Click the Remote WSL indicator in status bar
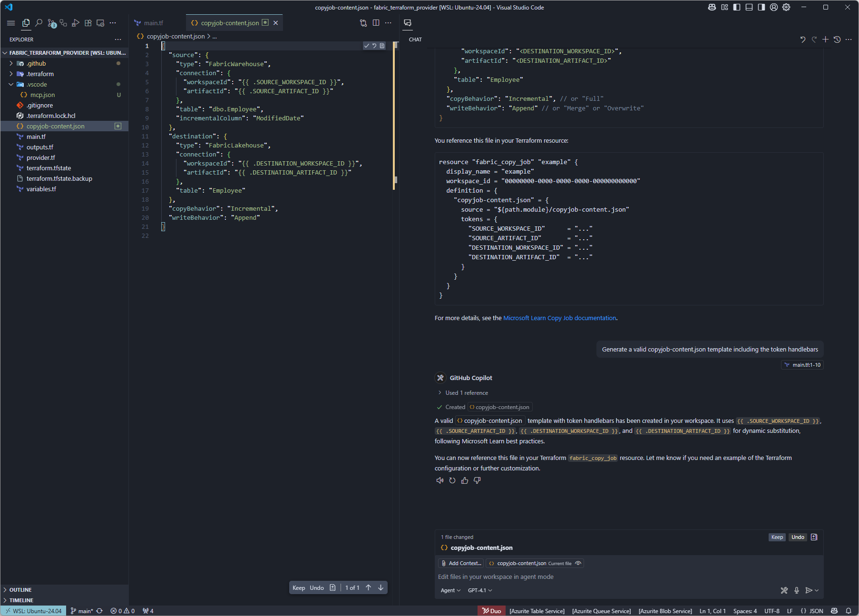Viewport: 859px width, 616px height. coord(33,611)
